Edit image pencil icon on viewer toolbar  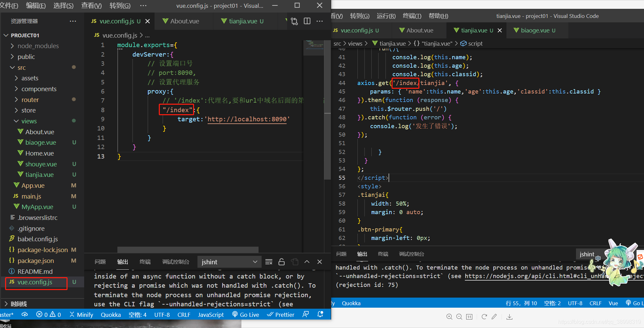(x=494, y=316)
